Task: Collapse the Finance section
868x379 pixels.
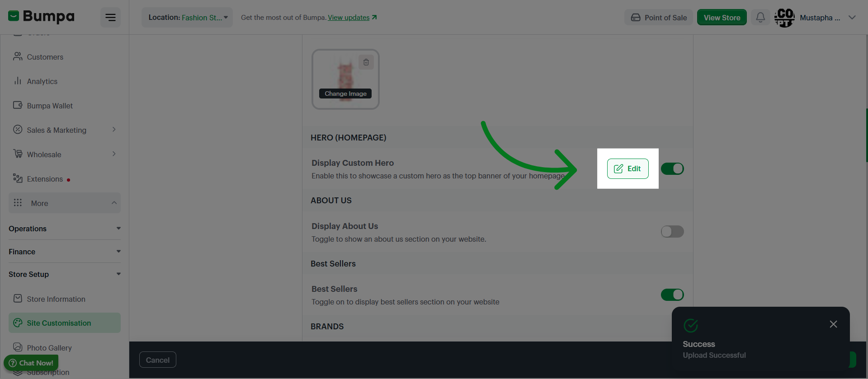Action: [64, 252]
